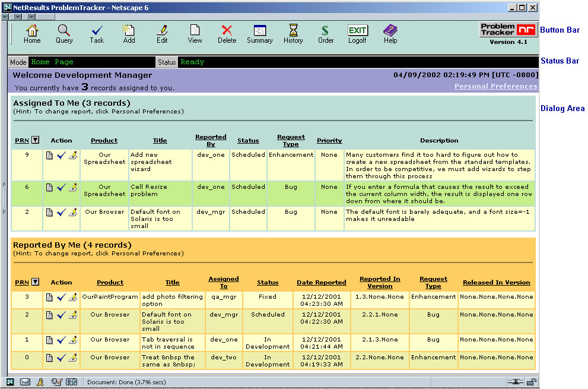
Task: Toggle PRN sort arrow in Reported By Me
Action: [35, 282]
